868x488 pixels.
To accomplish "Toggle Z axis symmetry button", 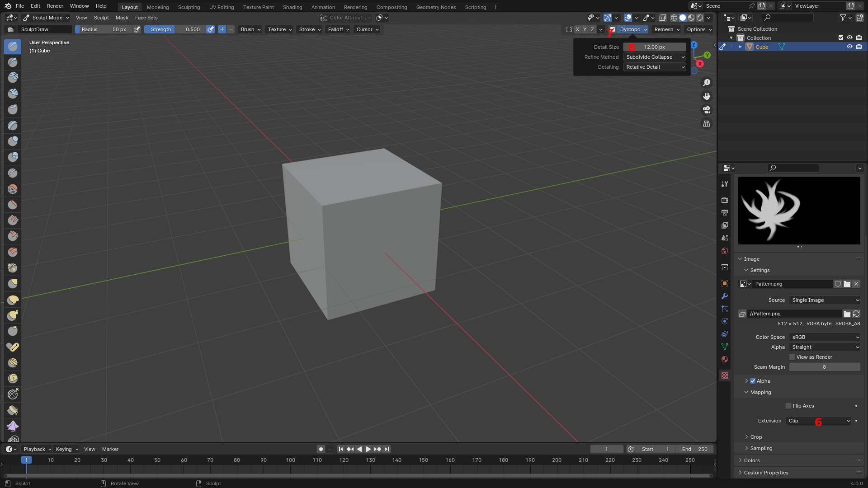I will click(x=592, y=29).
